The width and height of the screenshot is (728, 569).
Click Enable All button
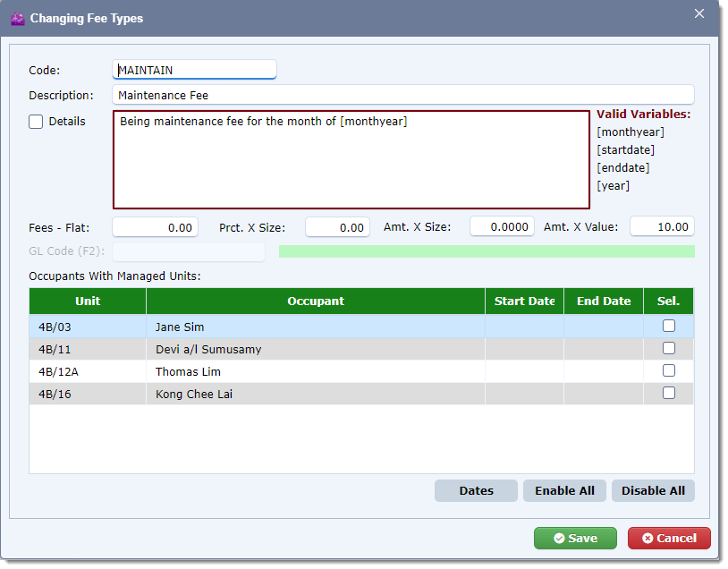pyautogui.click(x=564, y=490)
